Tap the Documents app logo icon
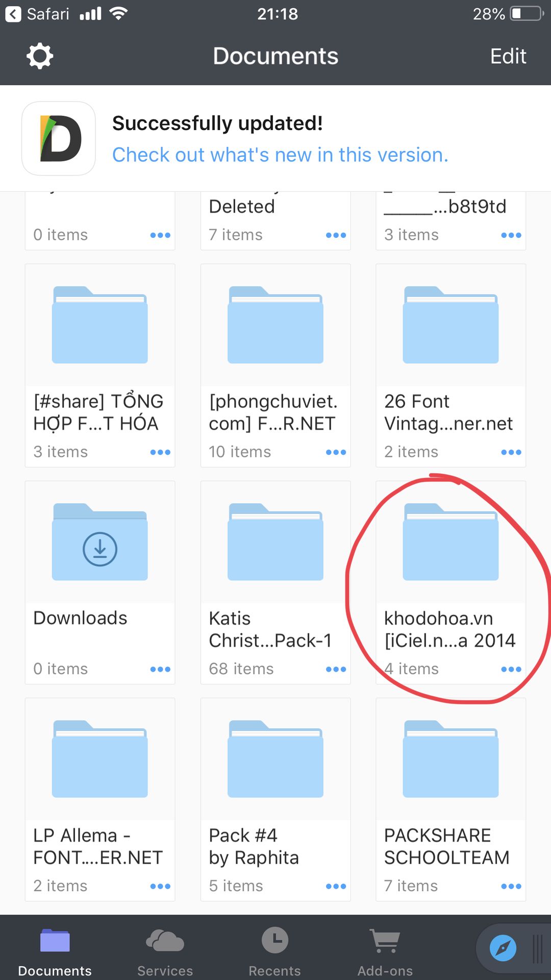551x980 pixels. click(59, 139)
